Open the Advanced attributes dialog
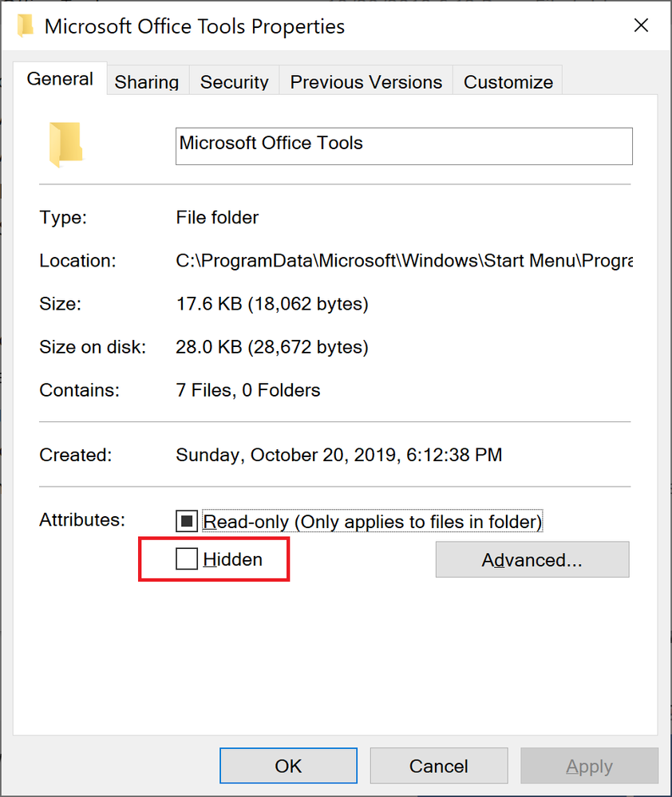672x797 pixels. [532, 560]
